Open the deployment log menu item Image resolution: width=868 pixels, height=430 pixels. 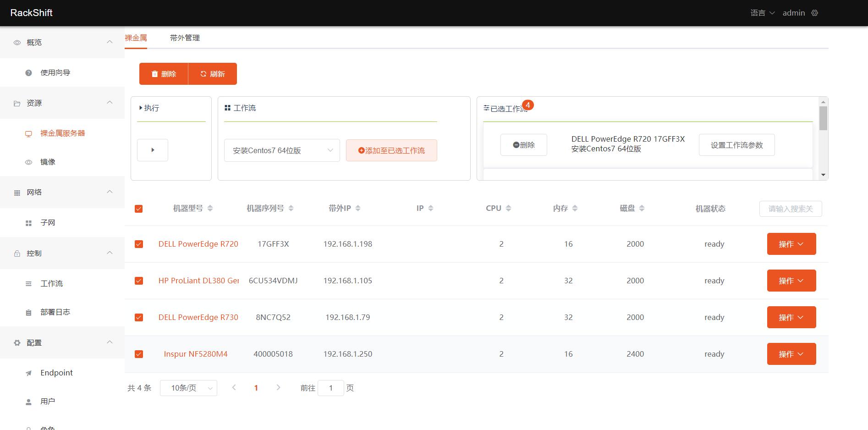(x=62, y=312)
